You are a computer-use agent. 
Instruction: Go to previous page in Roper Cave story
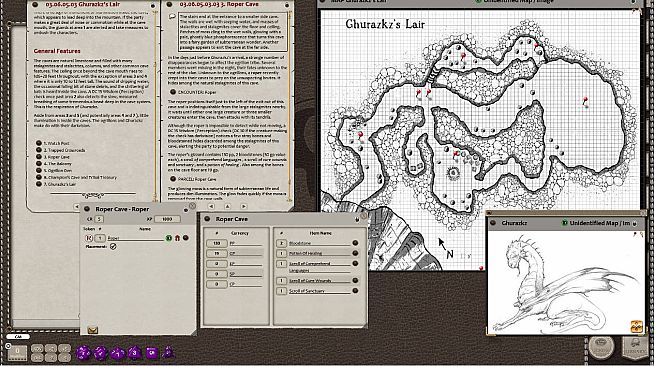(211, 206)
